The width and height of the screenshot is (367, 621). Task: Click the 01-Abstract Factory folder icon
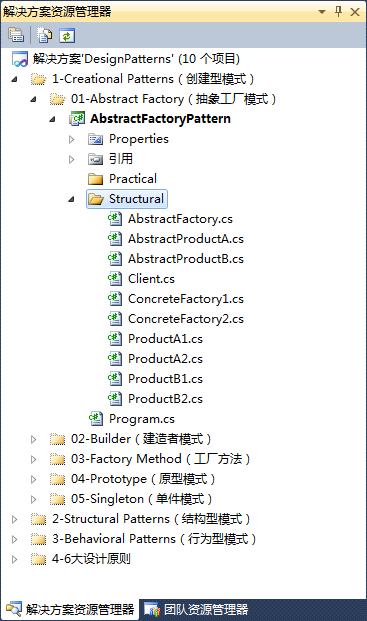click(x=57, y=99)
